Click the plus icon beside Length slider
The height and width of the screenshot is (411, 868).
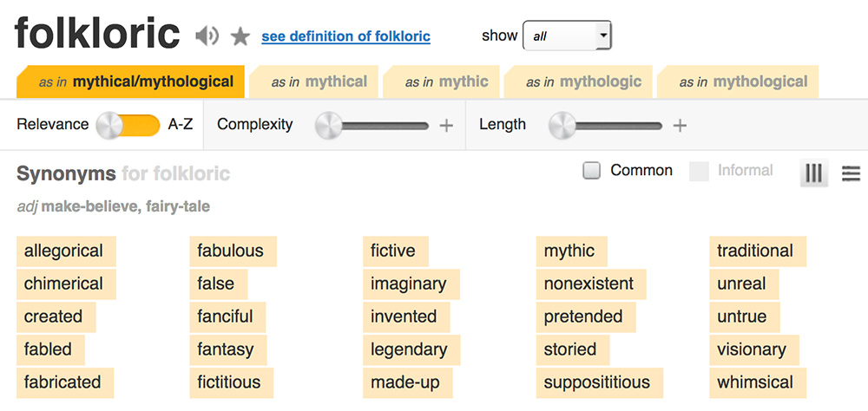tap(680, 126)
